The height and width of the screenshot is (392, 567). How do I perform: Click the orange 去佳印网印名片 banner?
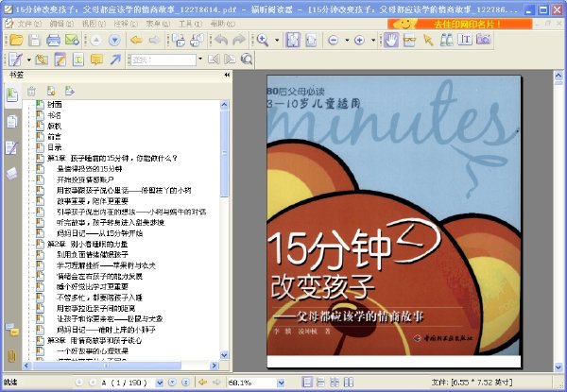point(460,24)
